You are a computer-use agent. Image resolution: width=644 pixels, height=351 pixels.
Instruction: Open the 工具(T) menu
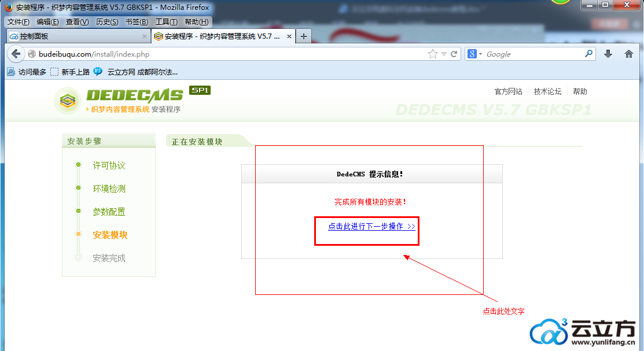[x=166, y=22]
